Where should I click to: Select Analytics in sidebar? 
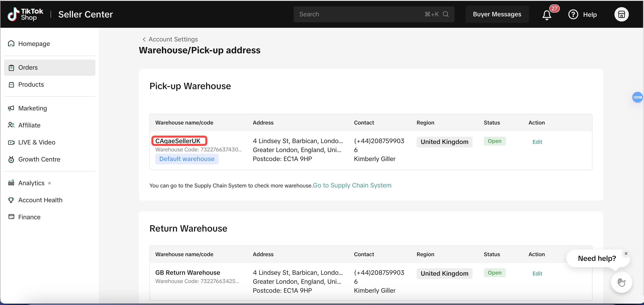pos(31,183)
